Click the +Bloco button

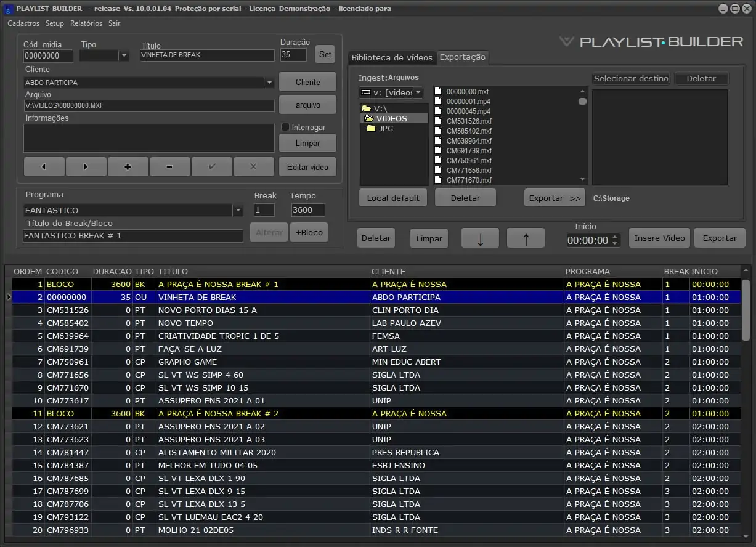click(x=309, y=232)
